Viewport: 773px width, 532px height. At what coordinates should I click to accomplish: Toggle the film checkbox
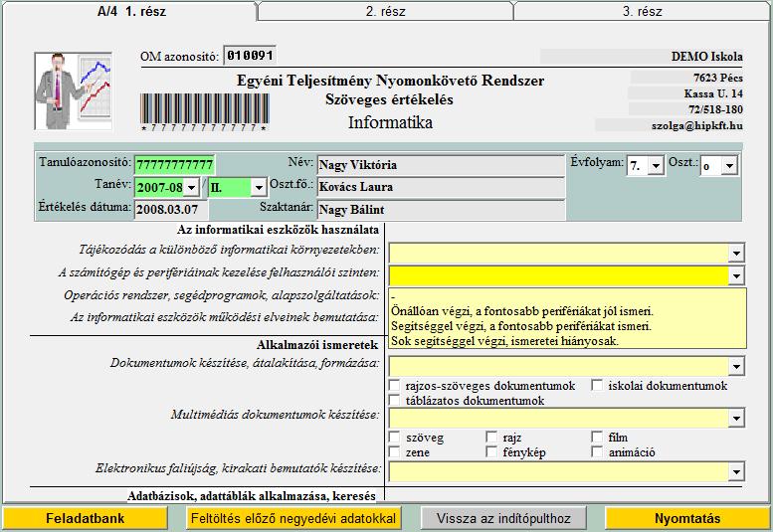point(598,438)
